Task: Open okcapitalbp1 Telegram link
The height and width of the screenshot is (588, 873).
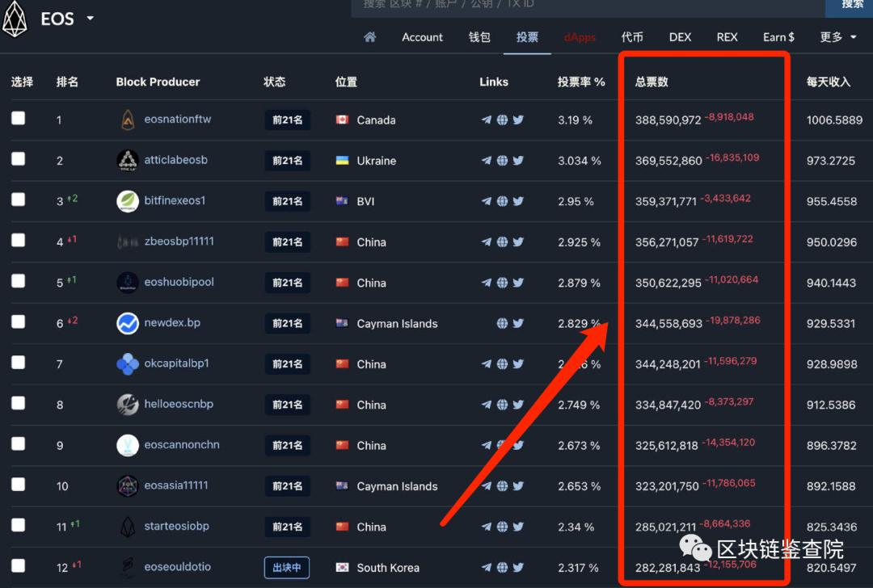Action: click(x=486, y=363)
